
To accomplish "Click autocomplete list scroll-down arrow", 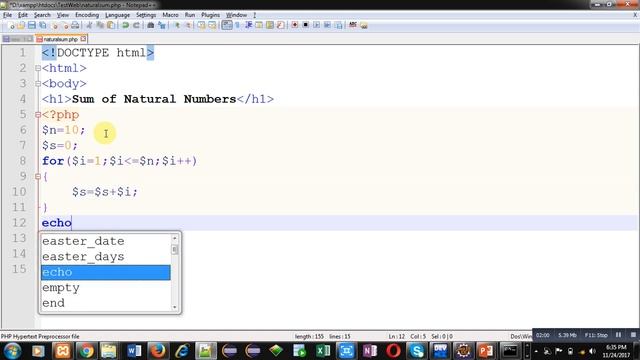I will [175, 307].
